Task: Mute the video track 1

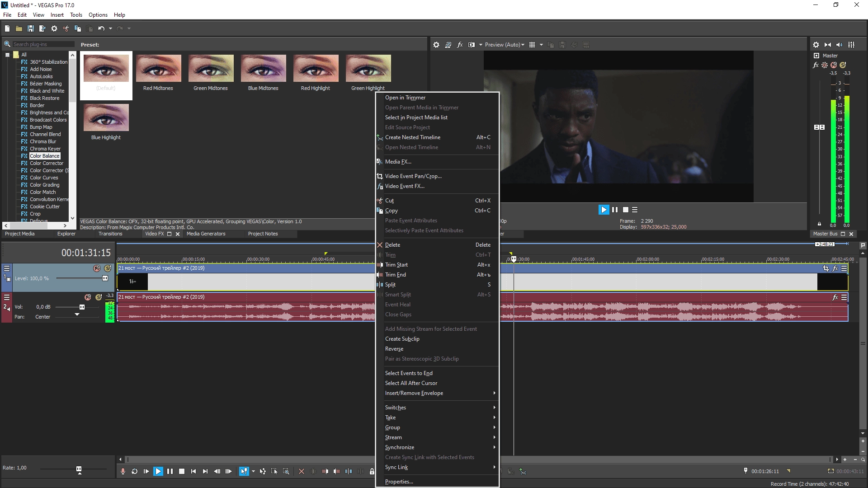Action: click(97, 268)
